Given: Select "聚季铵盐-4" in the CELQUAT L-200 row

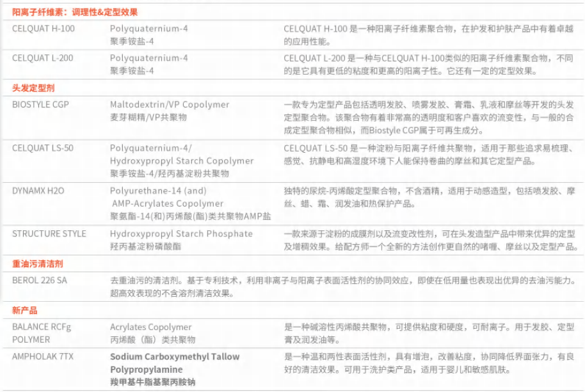Looking at the screenshot, I should (x=132, y=71).
